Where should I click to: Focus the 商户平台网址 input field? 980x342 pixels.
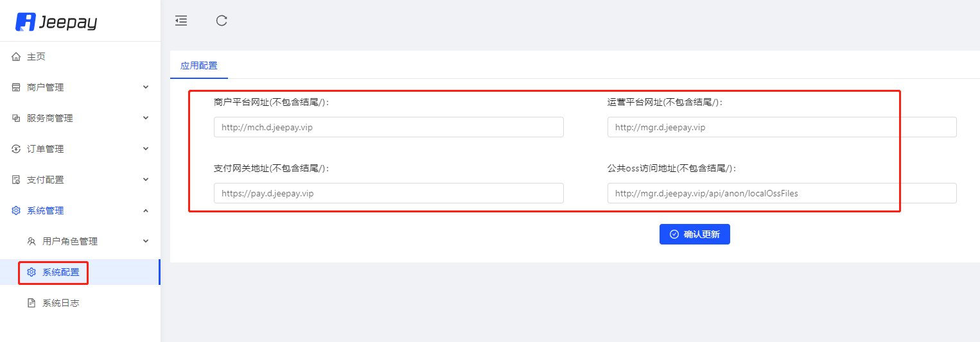pos(389,127)
